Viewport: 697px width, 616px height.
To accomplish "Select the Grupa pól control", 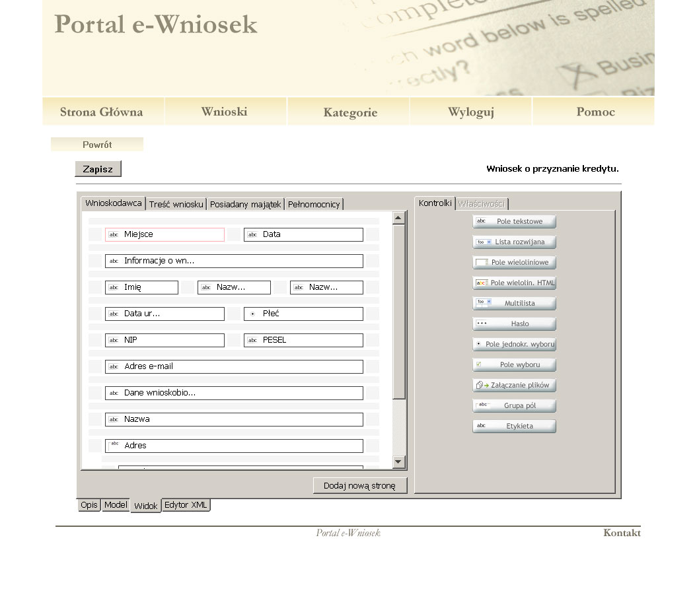I will tap(514, 405).
